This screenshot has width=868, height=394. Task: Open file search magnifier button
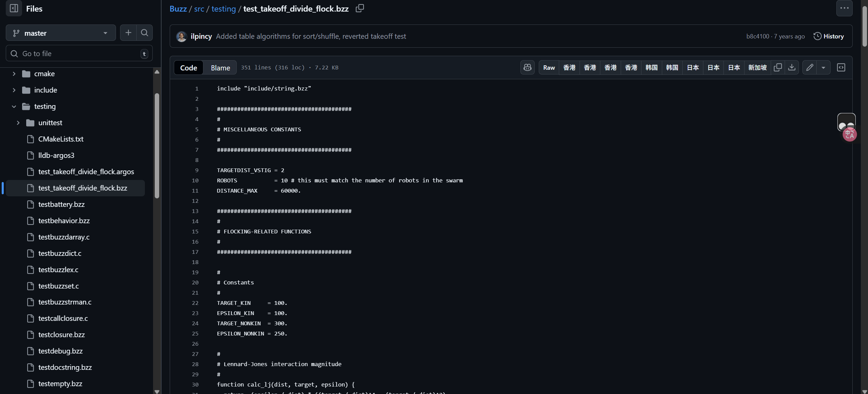tap(145, 33)
